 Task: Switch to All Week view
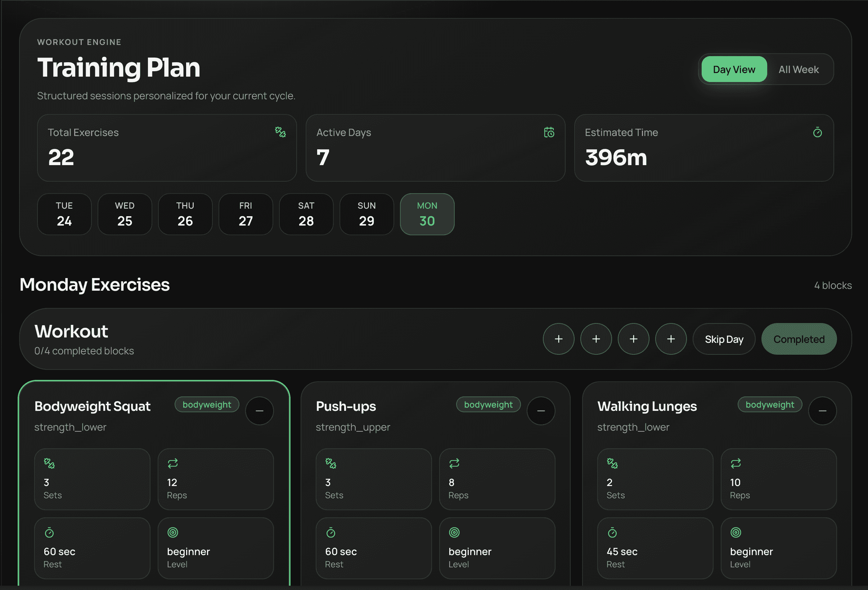798,69
